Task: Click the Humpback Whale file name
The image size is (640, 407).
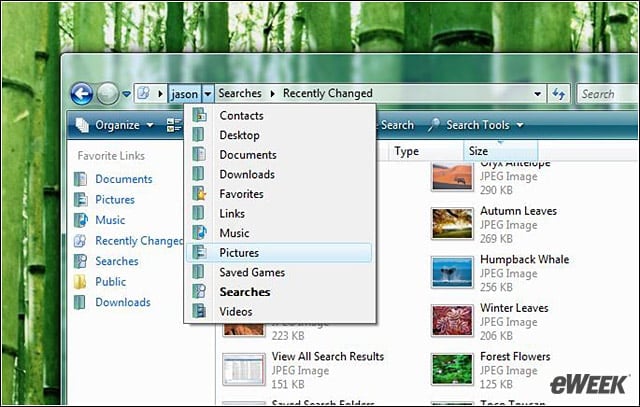Action: click(x=524, y=260)
